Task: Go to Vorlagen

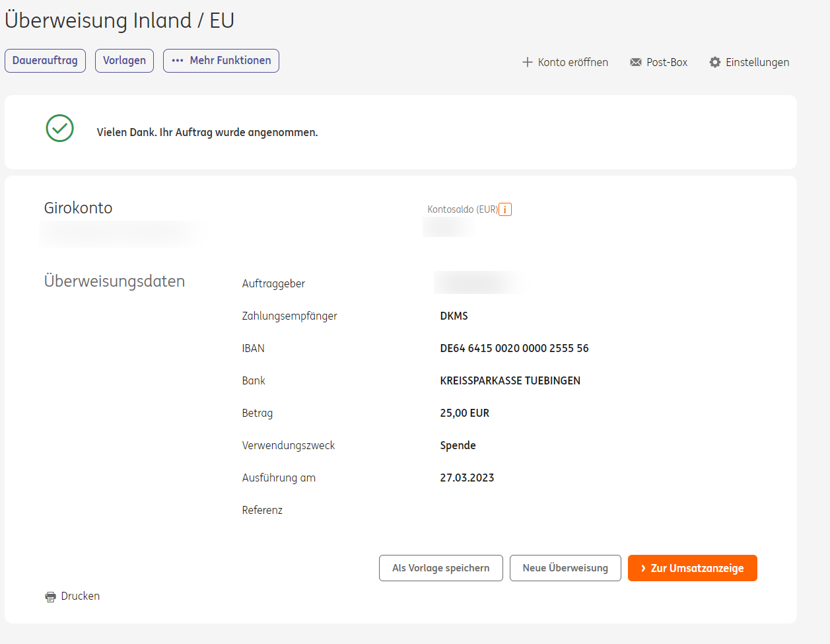Action: tap(124, 61)
